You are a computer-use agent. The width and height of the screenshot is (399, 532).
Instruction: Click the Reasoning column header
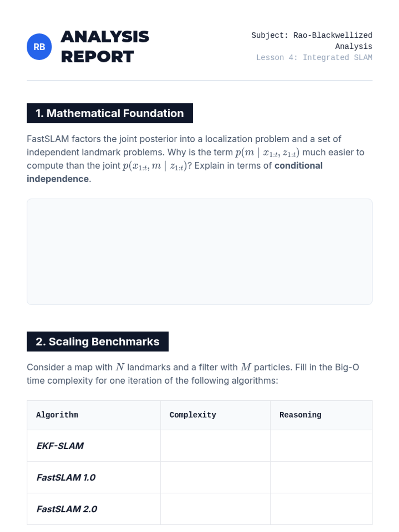(x=300, y=415)
